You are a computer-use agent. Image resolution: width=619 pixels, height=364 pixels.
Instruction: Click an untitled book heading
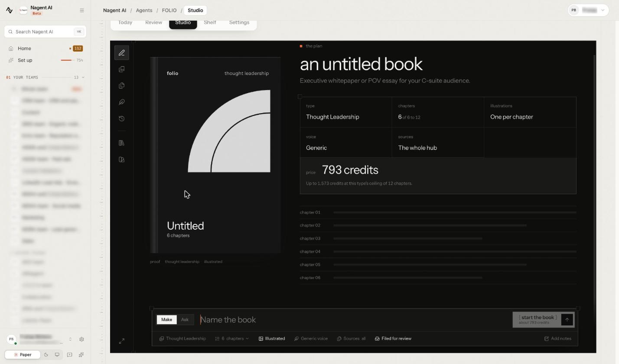click(x=361, y=64)
